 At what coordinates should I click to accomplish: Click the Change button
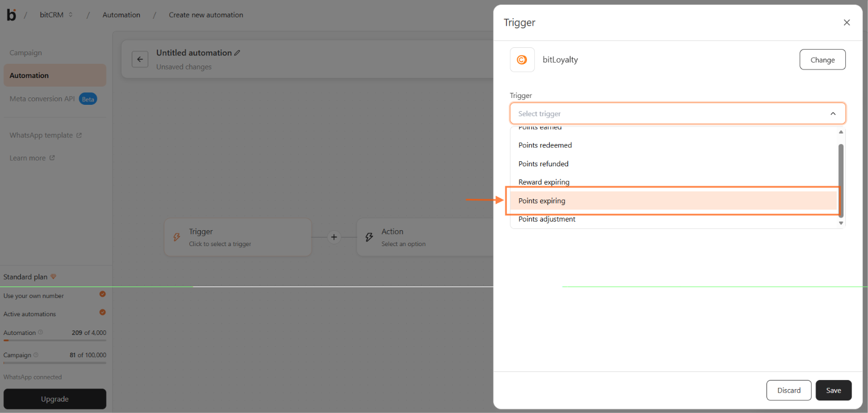pyautogui.click(x=822, y=59)
